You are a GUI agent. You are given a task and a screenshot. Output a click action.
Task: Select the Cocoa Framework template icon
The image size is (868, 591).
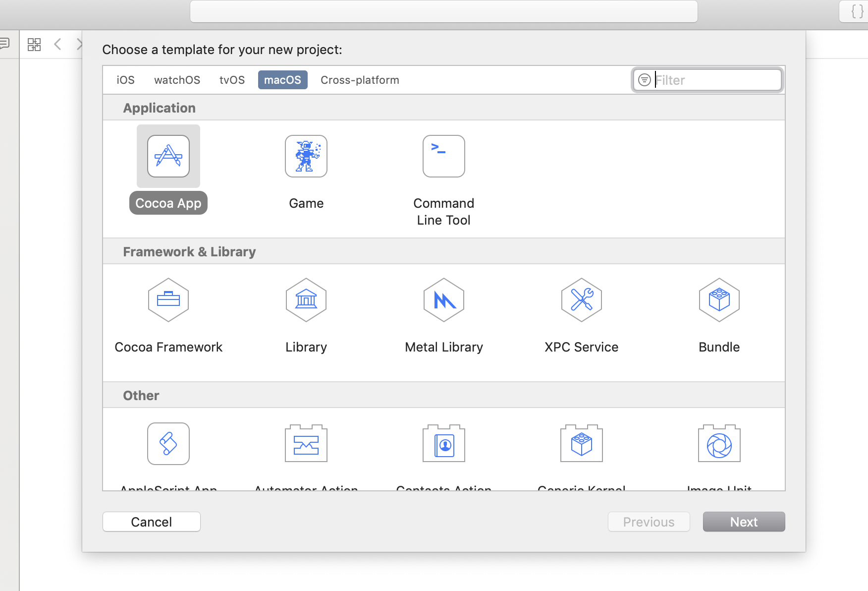[x=168, y=300]
